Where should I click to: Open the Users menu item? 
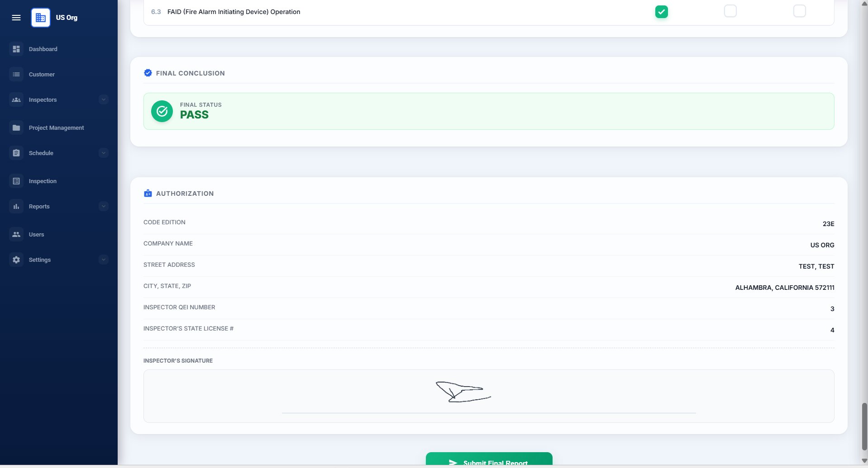[x=59, y=234]
